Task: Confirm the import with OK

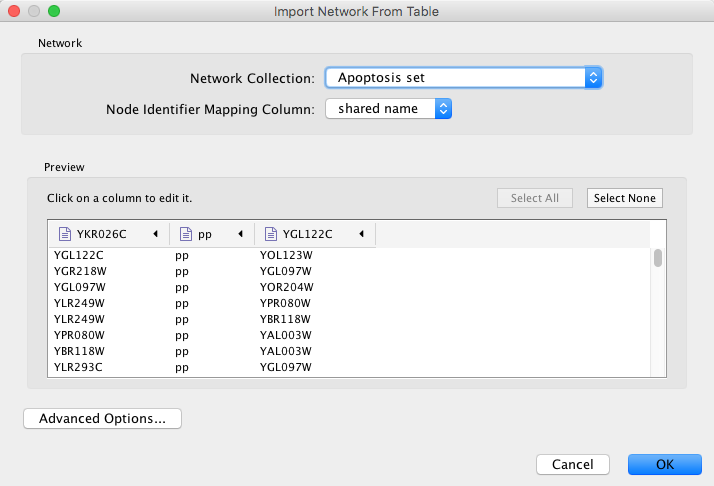Action: 664,464
